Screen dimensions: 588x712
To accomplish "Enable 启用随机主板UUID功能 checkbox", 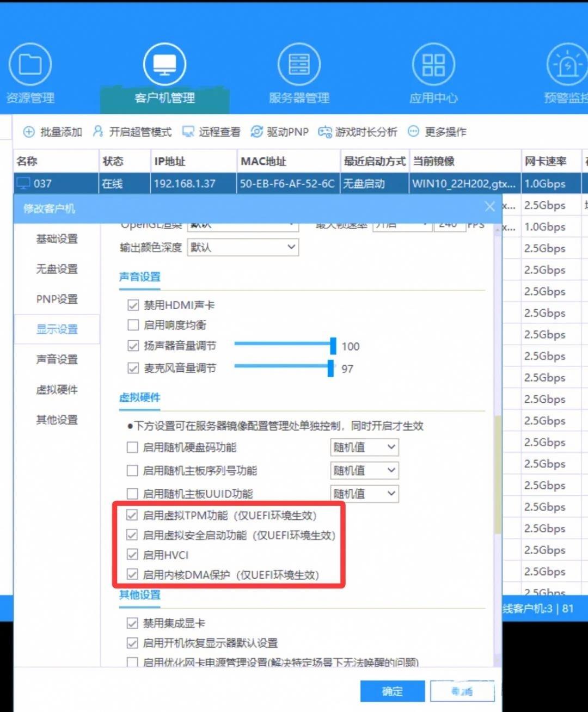I will point(132,494).
